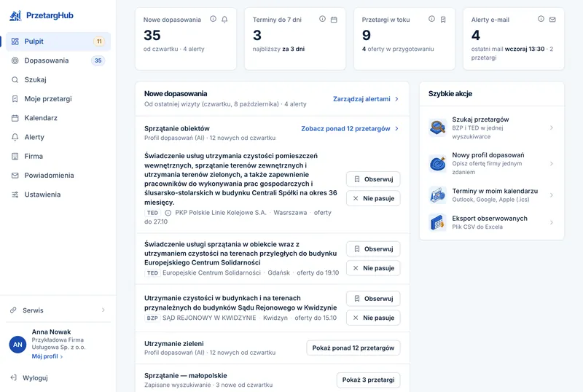Click info icon next to TED for PKP tender
The image size is (583, 392).
(168, 213)
